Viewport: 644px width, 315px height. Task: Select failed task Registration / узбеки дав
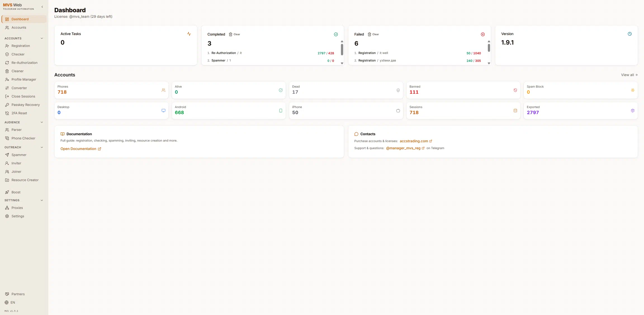(418, 61)
